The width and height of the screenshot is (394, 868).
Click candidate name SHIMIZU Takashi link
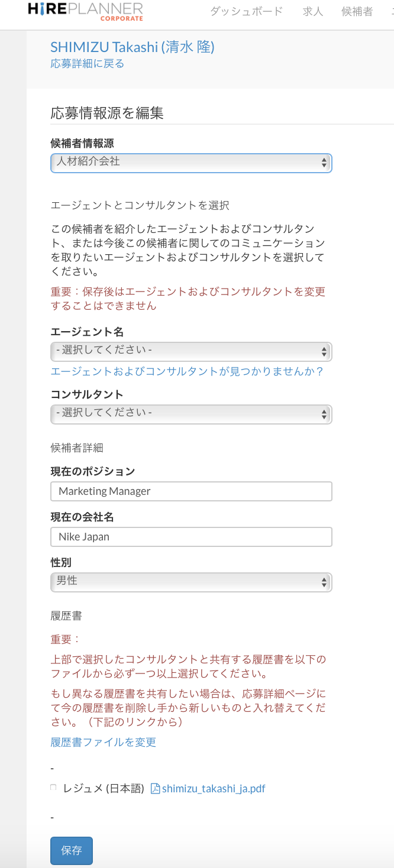point(132,47)
